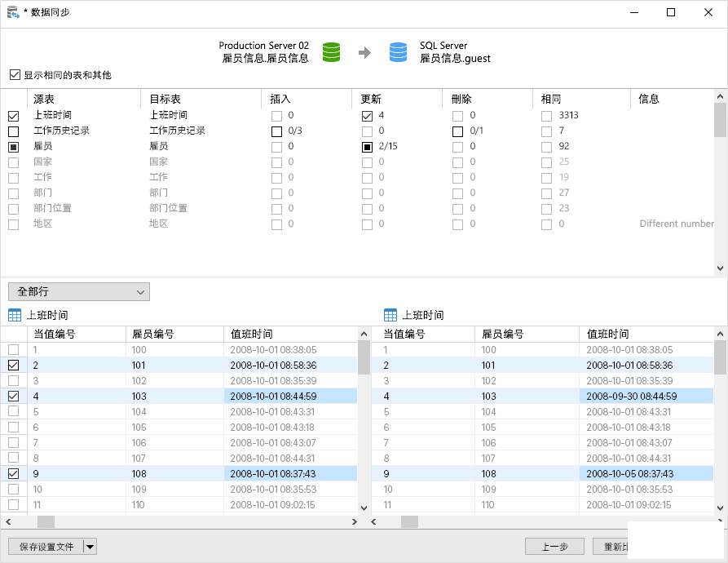
Task: Click the arrow icon between the two databases
Action: tap(364, 53)
